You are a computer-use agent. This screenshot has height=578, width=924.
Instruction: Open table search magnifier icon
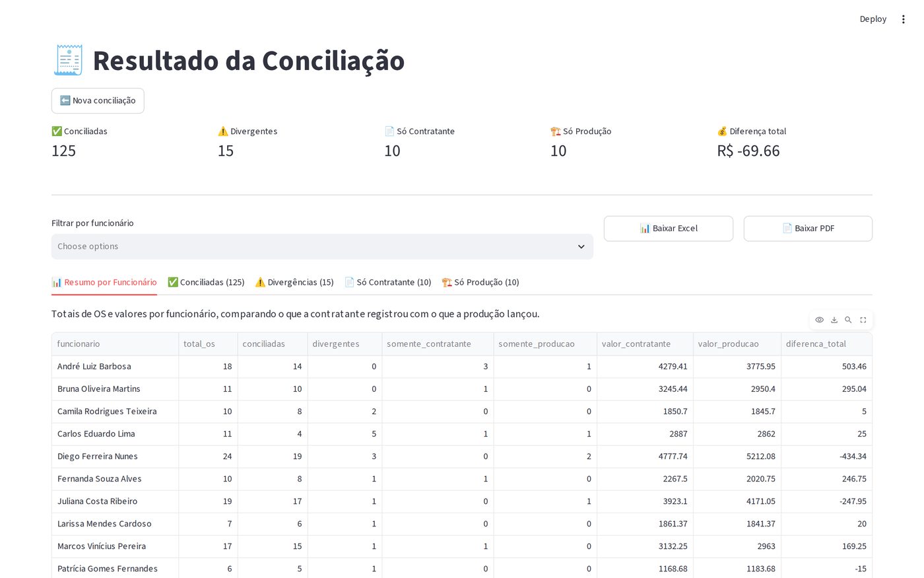click(x=849, y=320)
